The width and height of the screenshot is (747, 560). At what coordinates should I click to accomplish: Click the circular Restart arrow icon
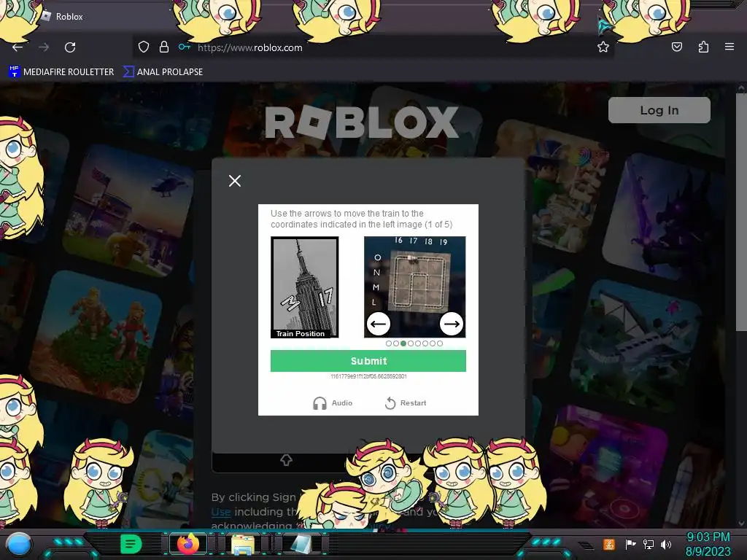pyautogui.click(x=390, y=403)
